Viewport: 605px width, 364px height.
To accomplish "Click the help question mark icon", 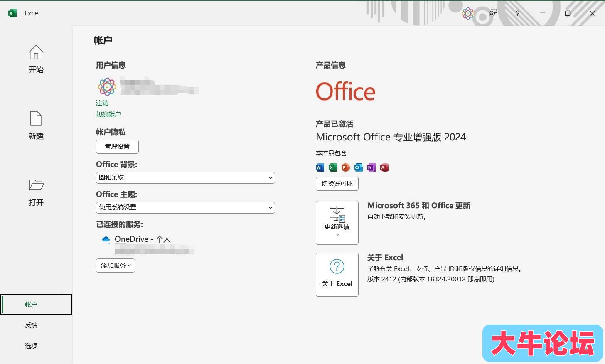I will pyautogui.click(x=517, y=13).
